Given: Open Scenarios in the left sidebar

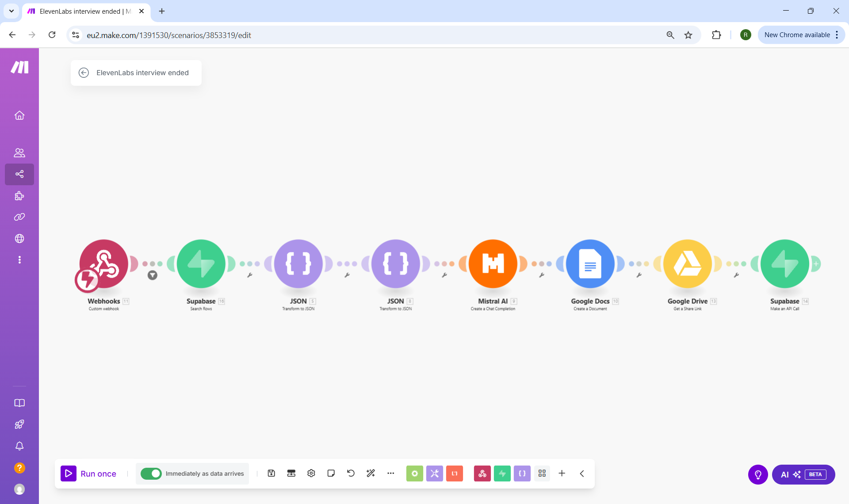Looking at the screenshot, I should (x=19, y=174).
